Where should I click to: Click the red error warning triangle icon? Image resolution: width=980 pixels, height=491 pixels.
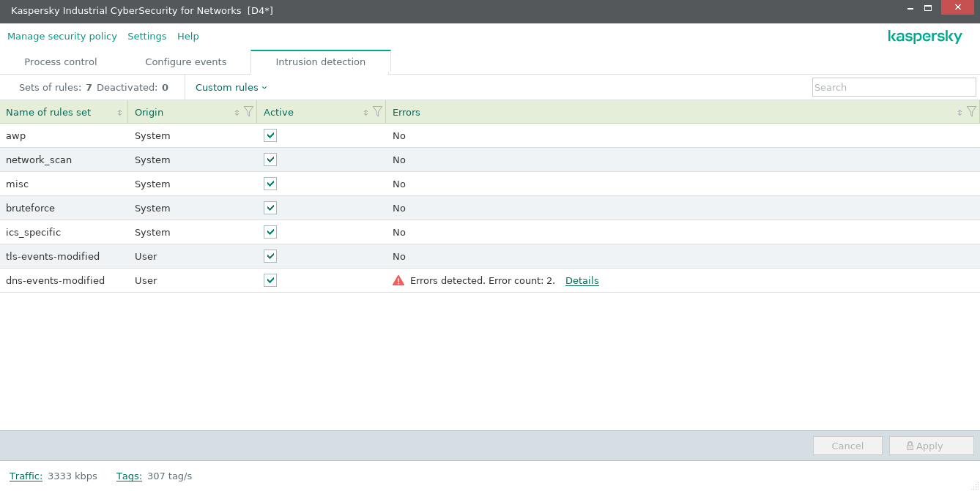pyautogui.click(x=398, y=280)
